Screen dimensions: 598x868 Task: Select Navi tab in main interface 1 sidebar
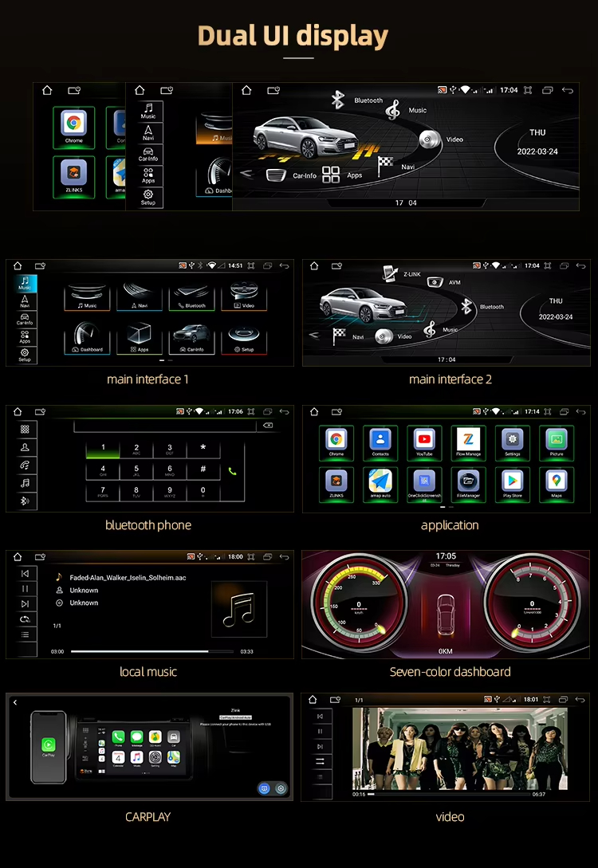click(25, 301)
